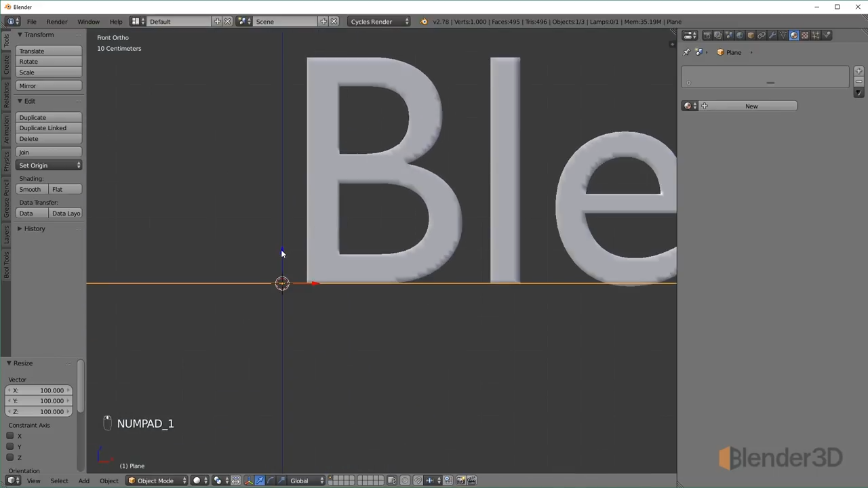Click the Scene name field
Image resolution: width=868 pixels, height=488 pixels.
285,22
